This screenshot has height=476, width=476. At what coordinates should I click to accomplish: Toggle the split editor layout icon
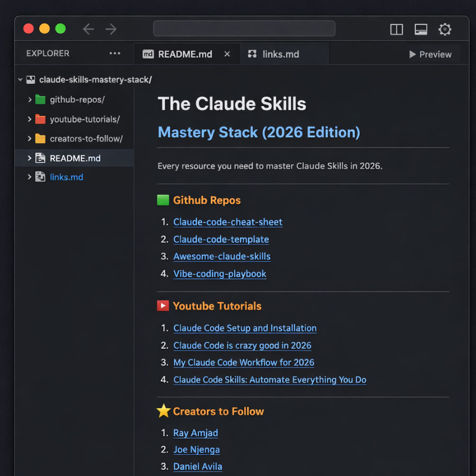pyautogui.click(x=397, y=30)
